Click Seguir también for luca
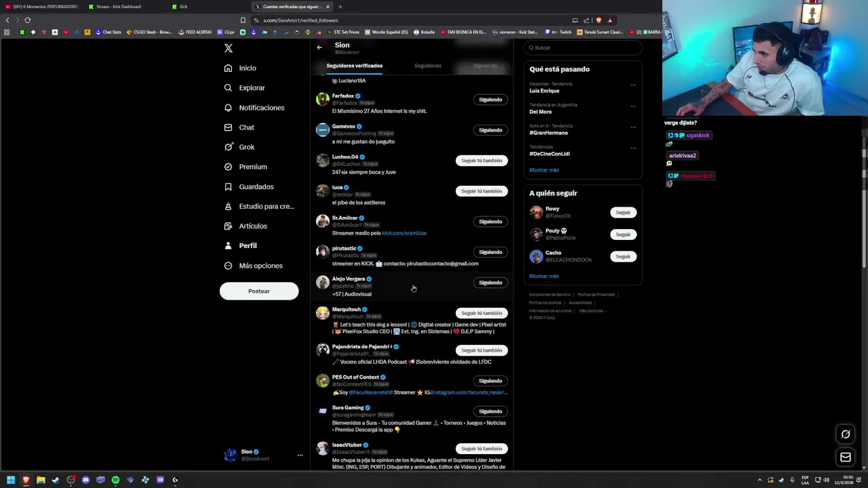This screenshot has height=488, width=868. [481, 191]
